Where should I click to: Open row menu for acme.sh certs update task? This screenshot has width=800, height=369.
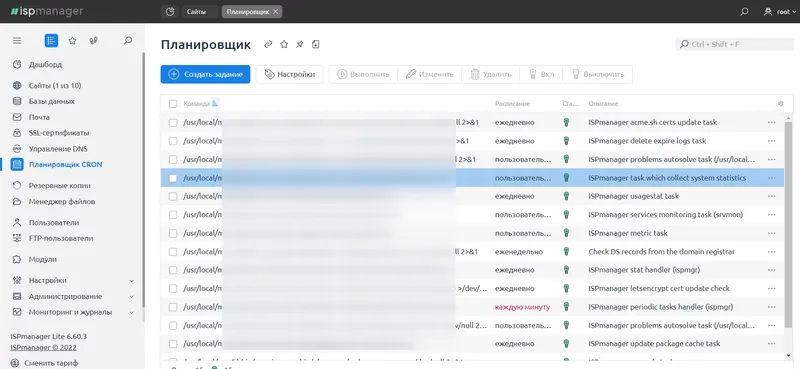point(771,122)
